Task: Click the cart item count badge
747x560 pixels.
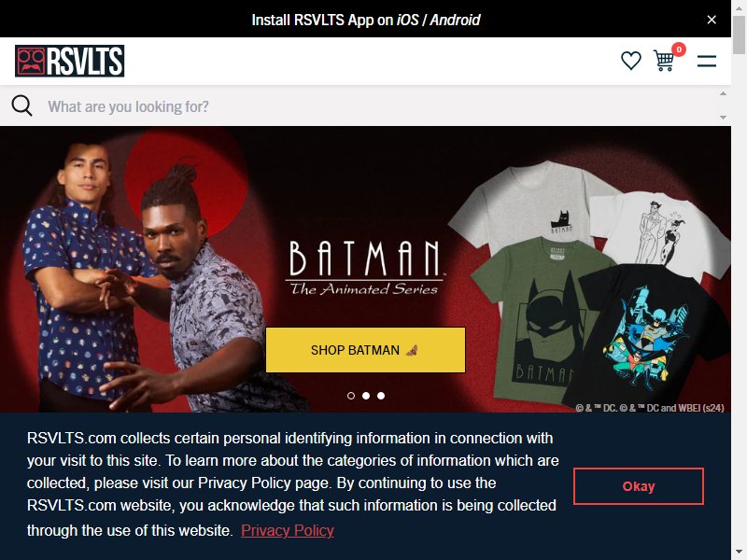Action: tap(679, 49)
